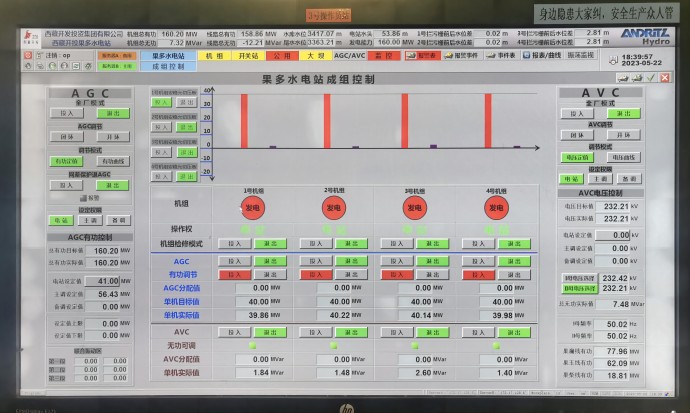The height and width of the screenshot is (413, 690).
Task: Click unit 1 red power bar in chart
Action: point(244,121)
